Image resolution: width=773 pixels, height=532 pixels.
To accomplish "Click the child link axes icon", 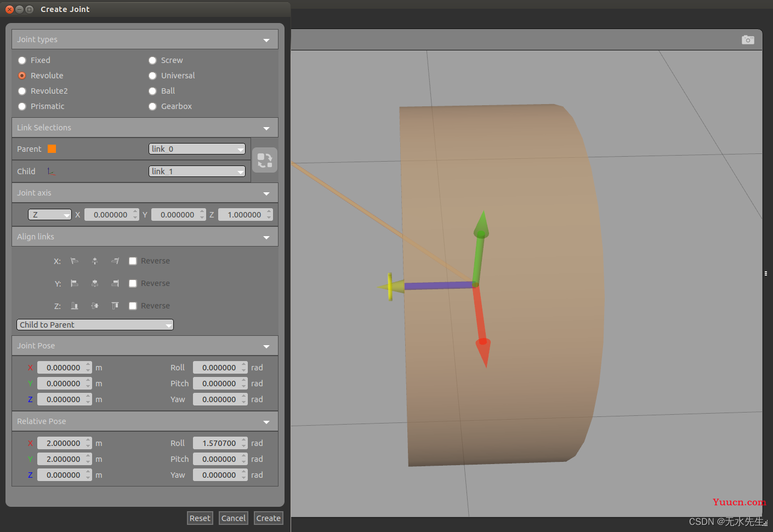I will pyautogui.click(x=50, y=171).
